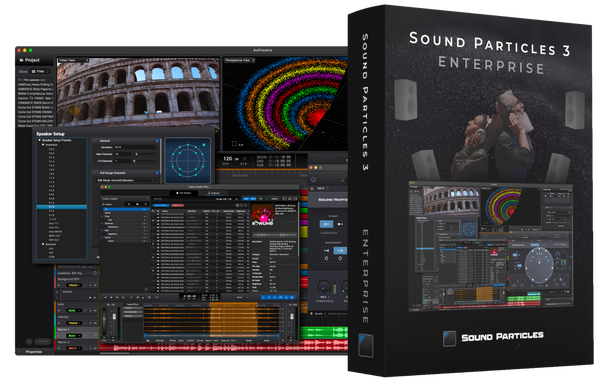Switch to the Explorer tab
This screenshot has height=383, width=600.
point(214,193)
